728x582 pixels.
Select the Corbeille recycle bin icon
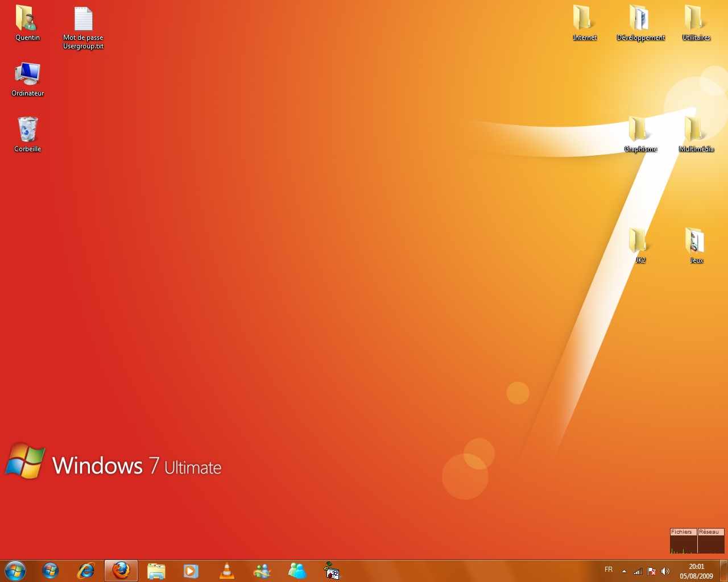[27, 135]
